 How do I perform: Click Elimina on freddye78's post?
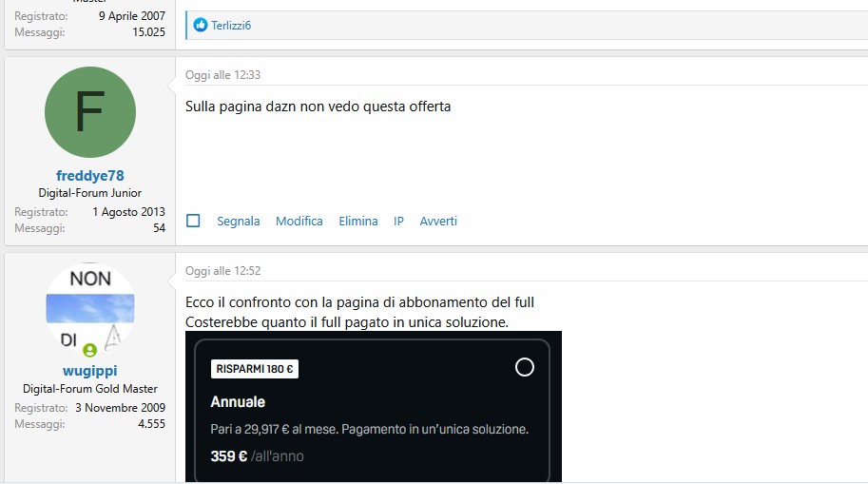358,221
